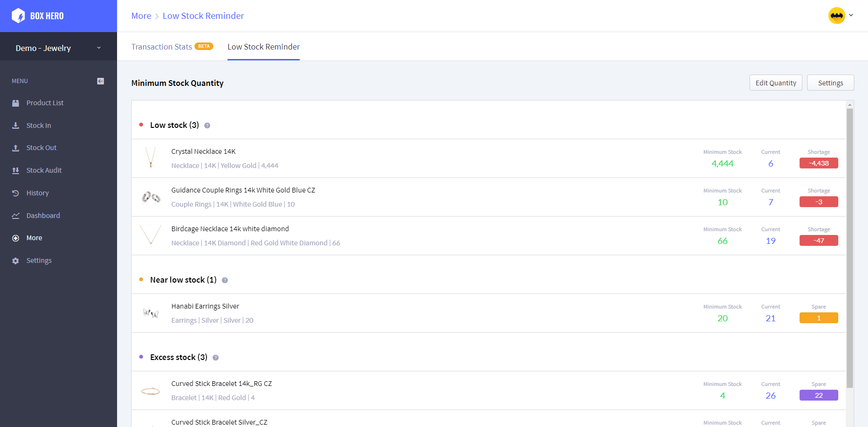The width and height of the screenshot is (868, 427).
Task: Click the scrollbar up arrow
Action: click(x=850, y=105)
